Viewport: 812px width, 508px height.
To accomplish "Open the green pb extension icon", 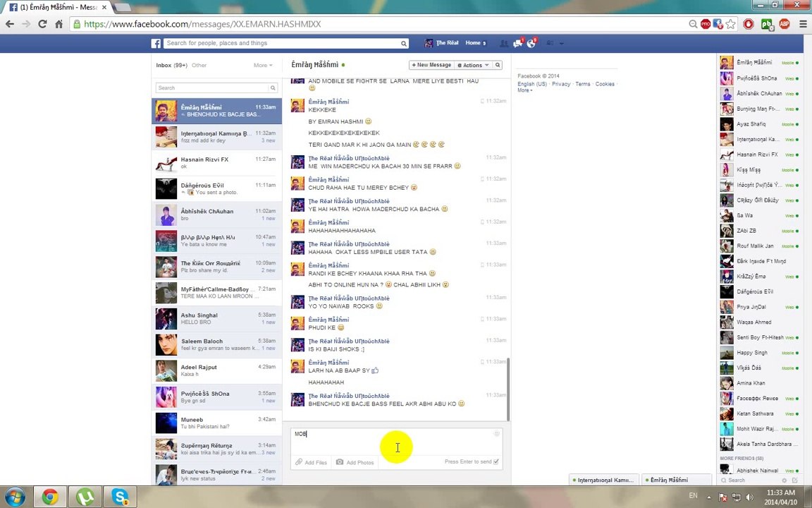I will (x=766, y=24).
